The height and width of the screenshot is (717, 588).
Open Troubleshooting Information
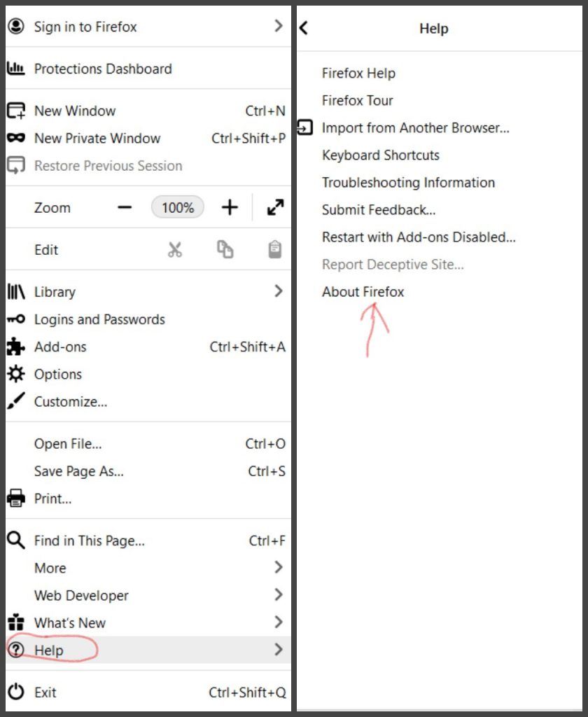pyautogui.click(x=408, y=183)
